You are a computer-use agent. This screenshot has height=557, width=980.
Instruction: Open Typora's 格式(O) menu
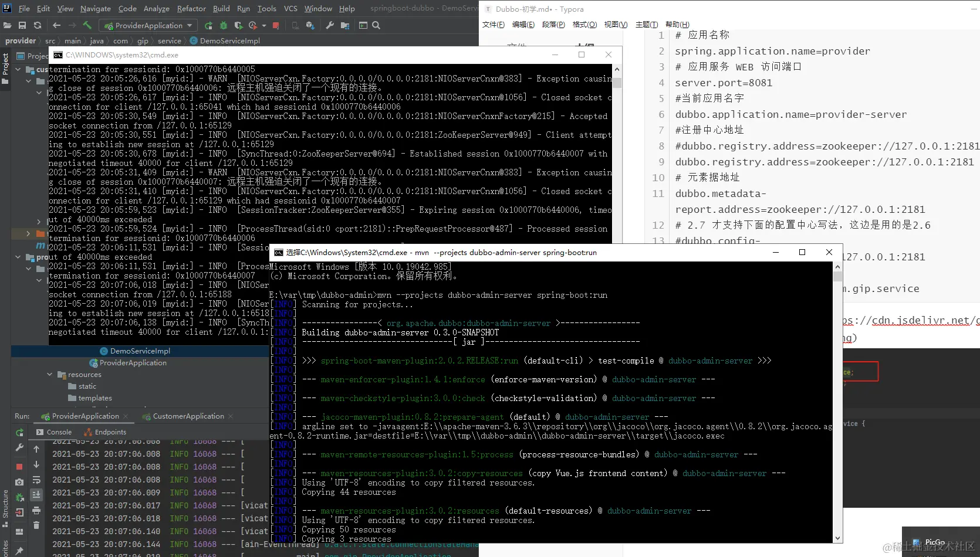(x=584, y=25)
